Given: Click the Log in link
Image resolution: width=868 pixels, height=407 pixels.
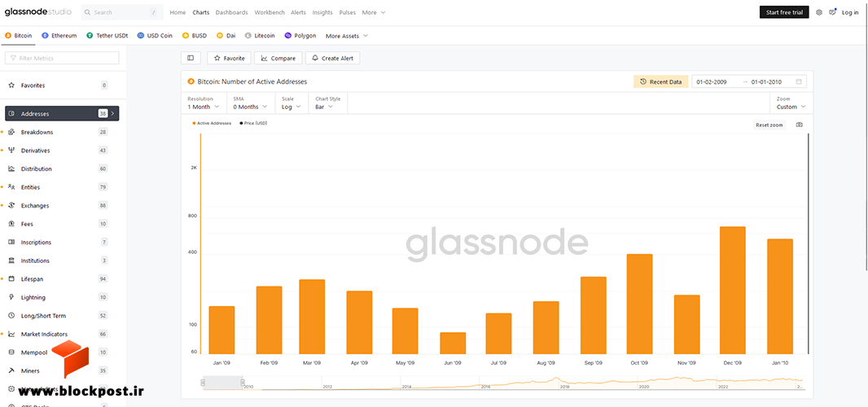Looking at the screenshot, I should coord(850,12).
